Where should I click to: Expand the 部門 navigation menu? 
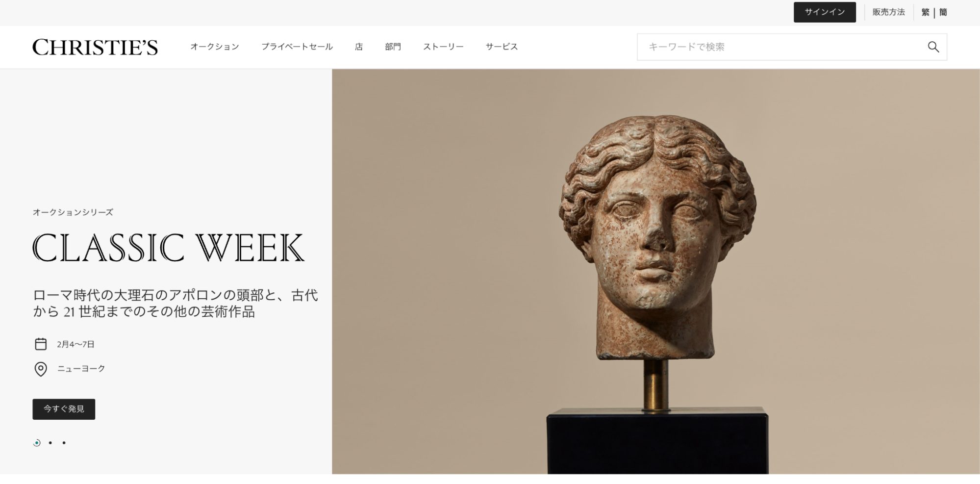pyautogui.click(x=393, y=47)
